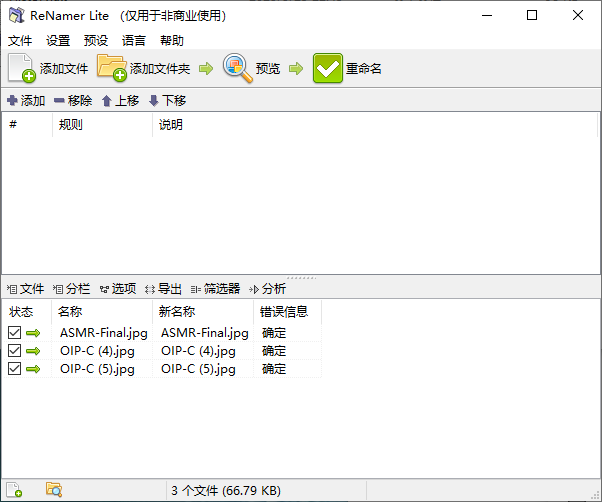Click the green 重命名 checkmark icon
The height and width of the screenshot is (502, 602).
click(327, 68)
